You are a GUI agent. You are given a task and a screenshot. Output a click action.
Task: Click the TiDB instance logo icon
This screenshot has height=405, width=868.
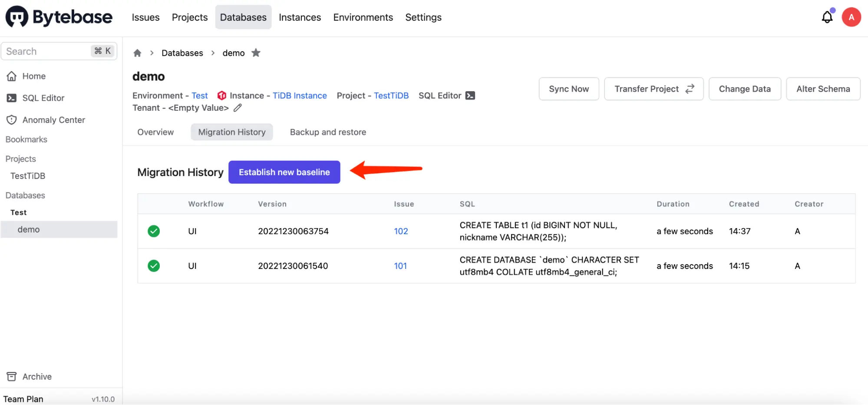pyautogui.click(x=222, y=96)
